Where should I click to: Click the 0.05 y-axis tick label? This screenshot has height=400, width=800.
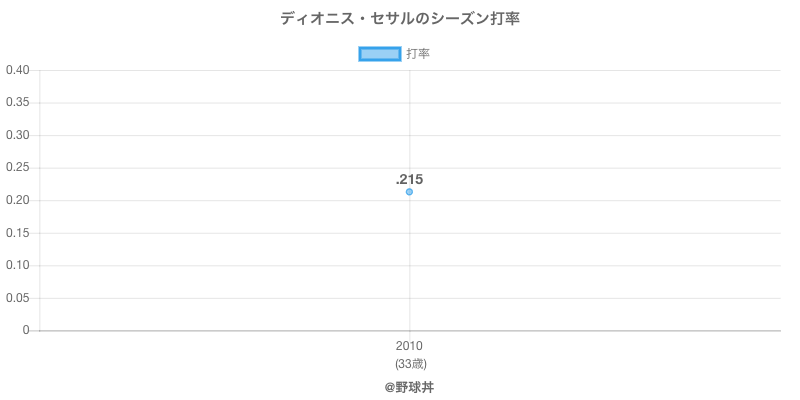coord(17,298)
